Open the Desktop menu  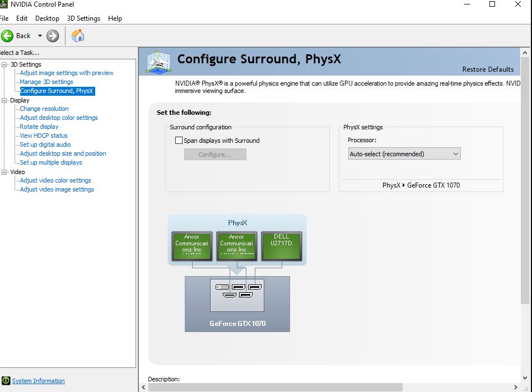(47, 18)
